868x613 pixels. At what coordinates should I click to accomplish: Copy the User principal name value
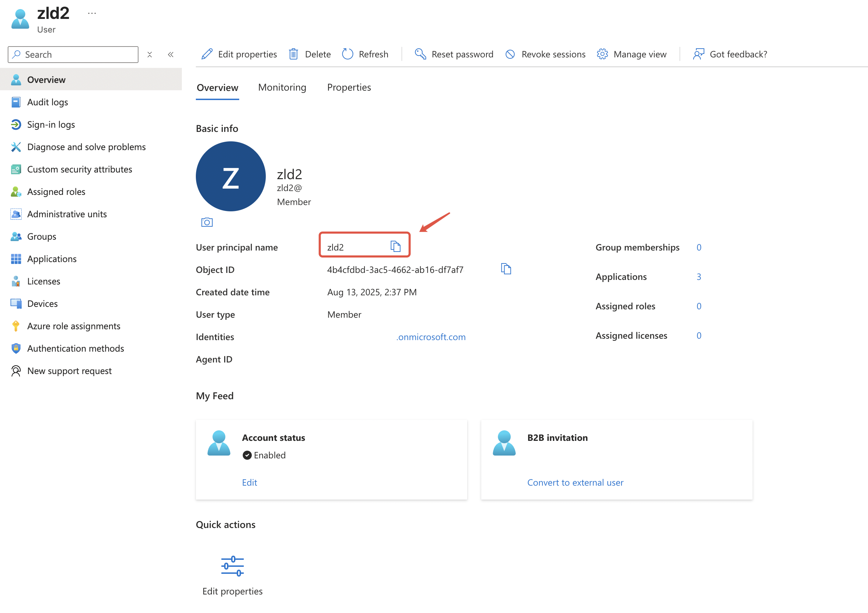tap(395, 247)
